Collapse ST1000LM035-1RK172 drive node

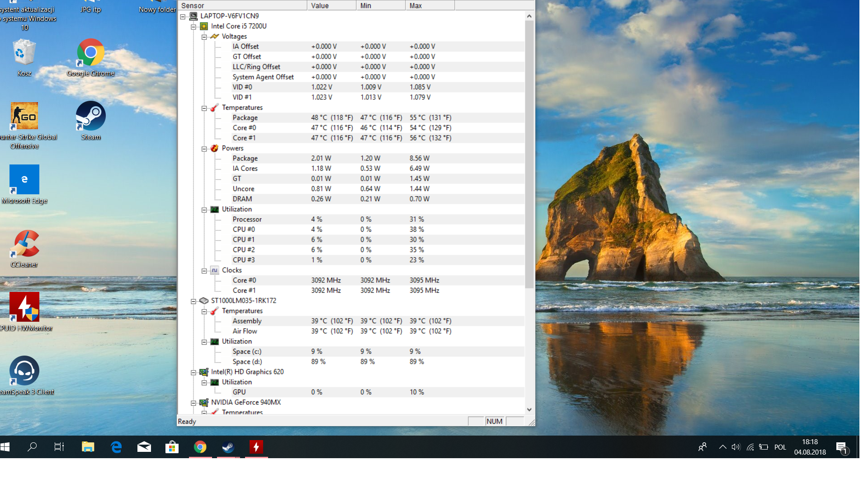pyautogui.click(x=193, y=301)
